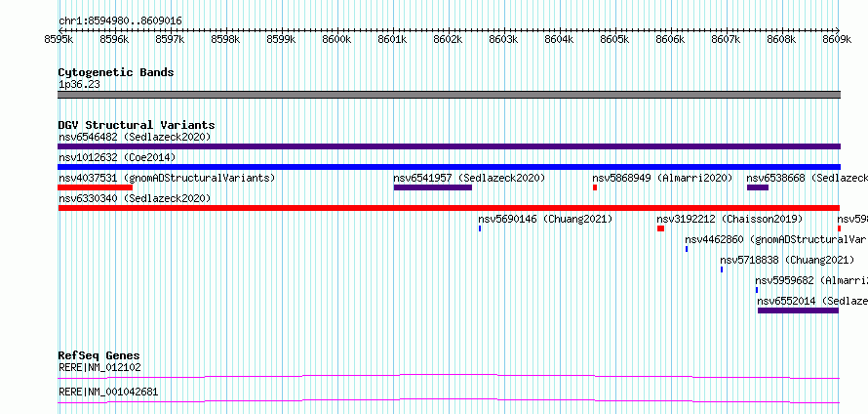Click the 8607k ruler tick label
868x414 pixels.
point(727,40)
